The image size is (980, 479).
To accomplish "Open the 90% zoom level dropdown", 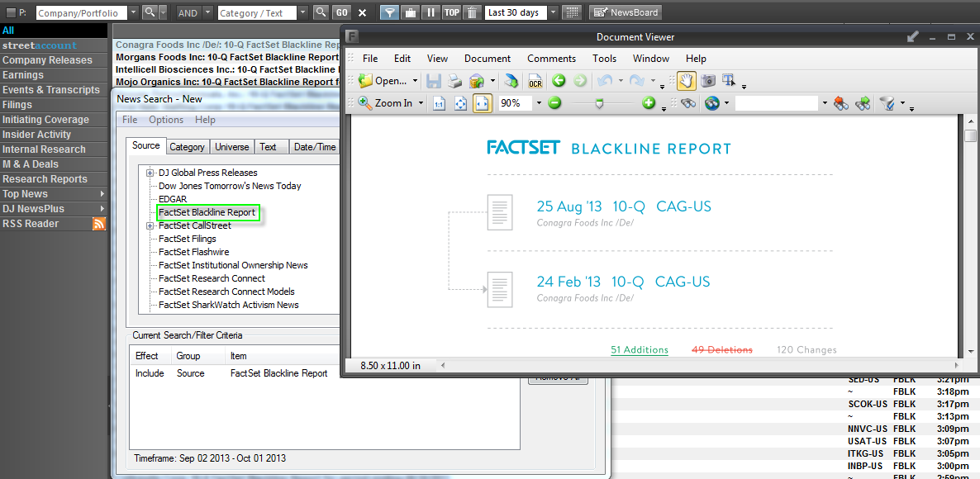I will [539, 102].
